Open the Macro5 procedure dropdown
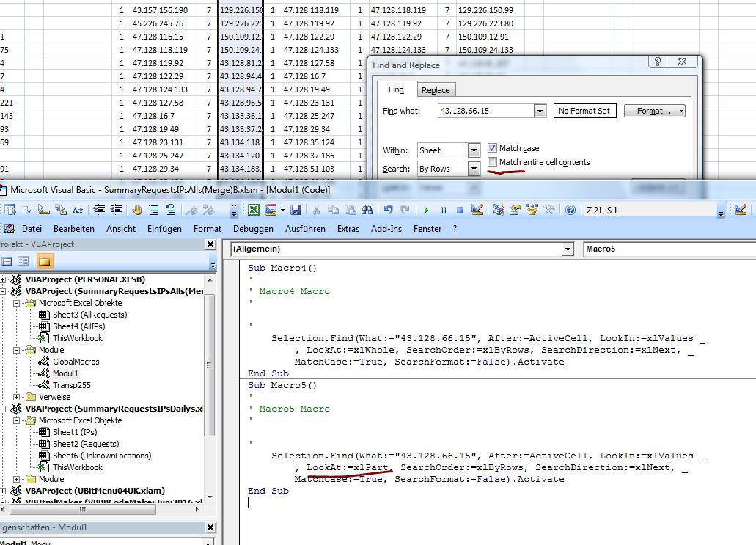Image resolution: width=756 pixels, height=545 pixels. click(x=669, y=249)
